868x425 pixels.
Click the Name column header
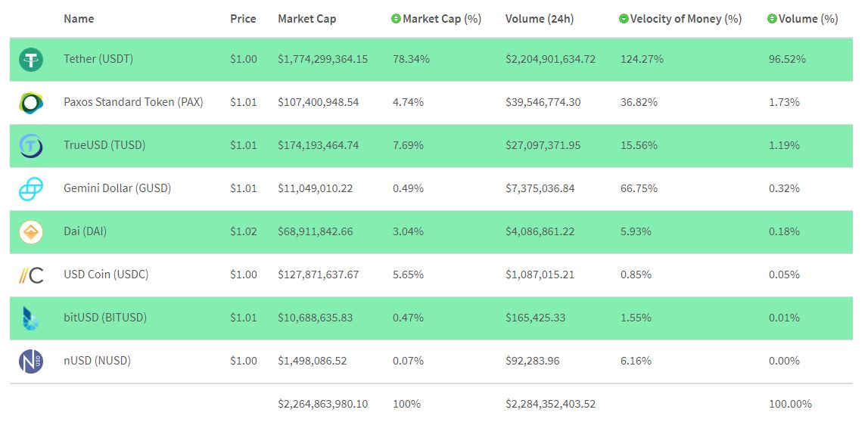pos(79,19)
